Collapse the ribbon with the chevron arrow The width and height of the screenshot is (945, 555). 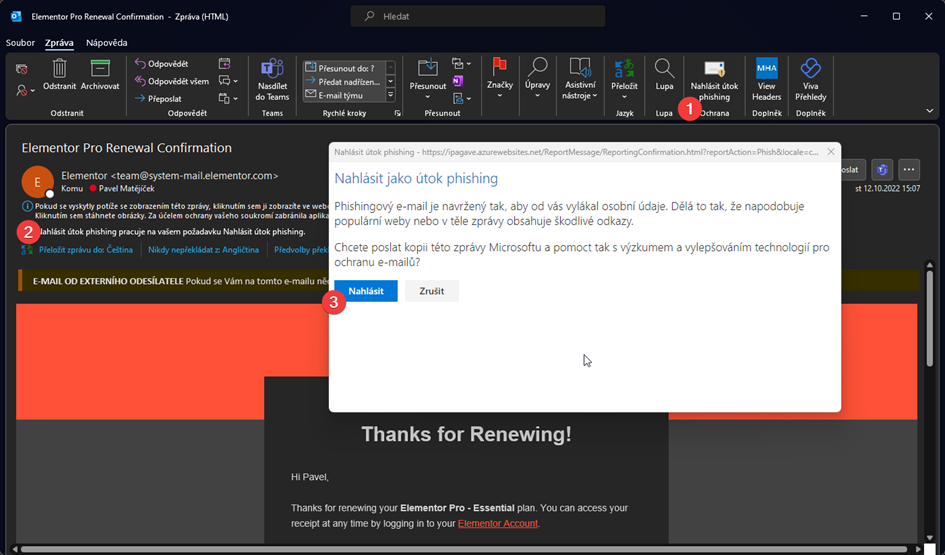tap(929, 111)
